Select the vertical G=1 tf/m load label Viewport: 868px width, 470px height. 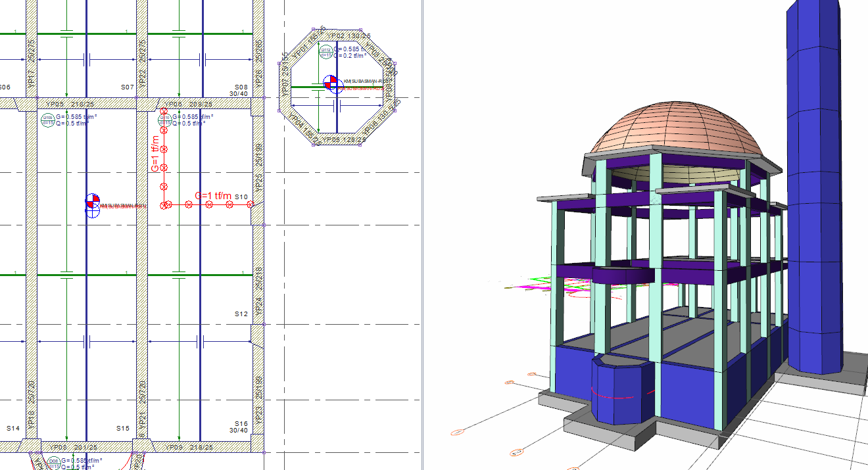(155, 154)
